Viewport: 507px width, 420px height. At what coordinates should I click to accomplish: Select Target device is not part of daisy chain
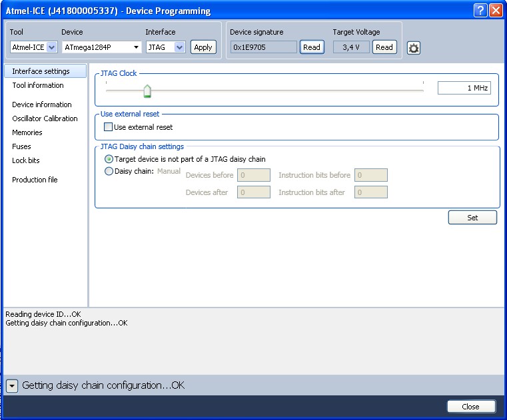point(109,159)
